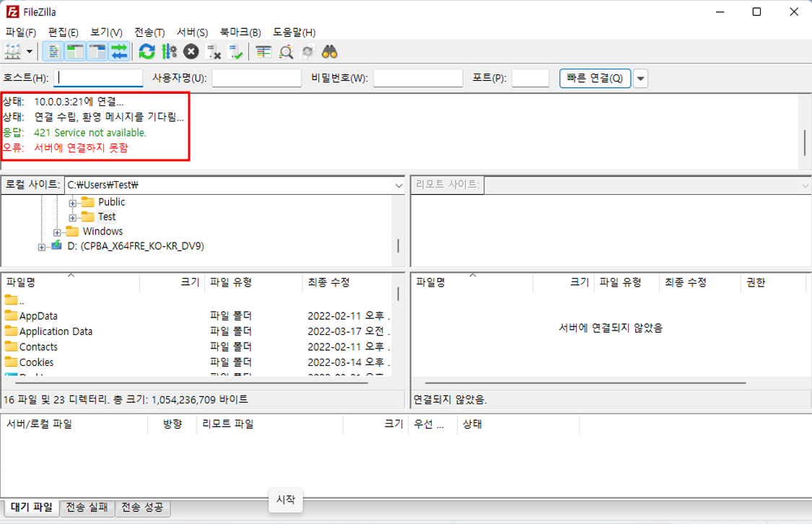Open the 파일(F) menu
This screenshot has width=812, height=524.
coord(21,32)
